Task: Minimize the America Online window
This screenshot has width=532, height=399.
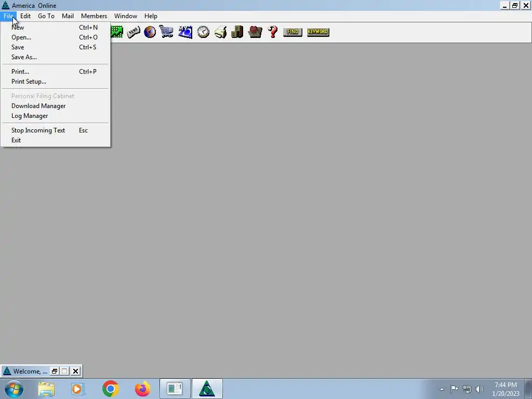Action: (x=504, y=5)
